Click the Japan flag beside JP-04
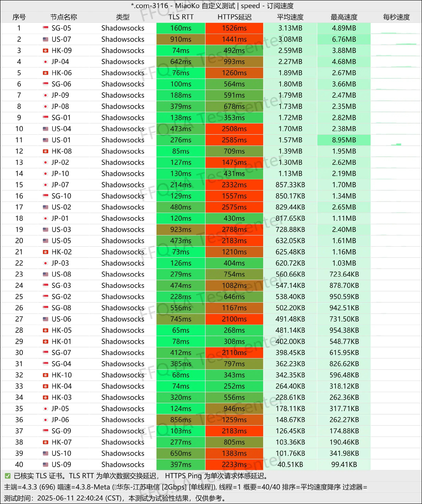Image resolution: width=422 pixels, height=504 pixels. coord(46,62)
